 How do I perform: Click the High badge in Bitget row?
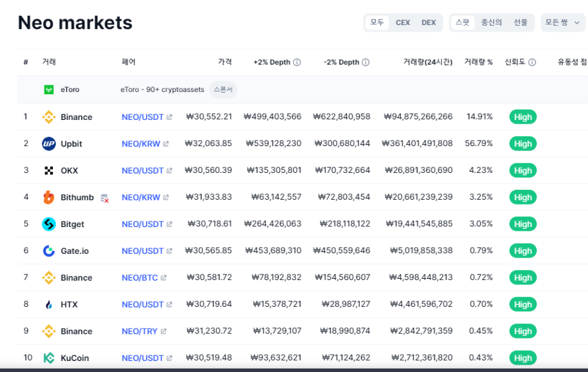coord(523,224)
